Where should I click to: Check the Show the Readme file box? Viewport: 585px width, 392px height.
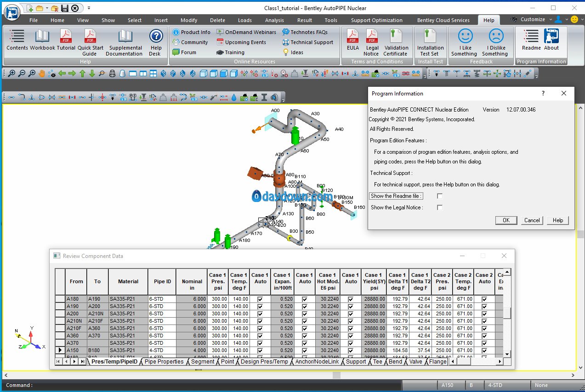(440, 196)
